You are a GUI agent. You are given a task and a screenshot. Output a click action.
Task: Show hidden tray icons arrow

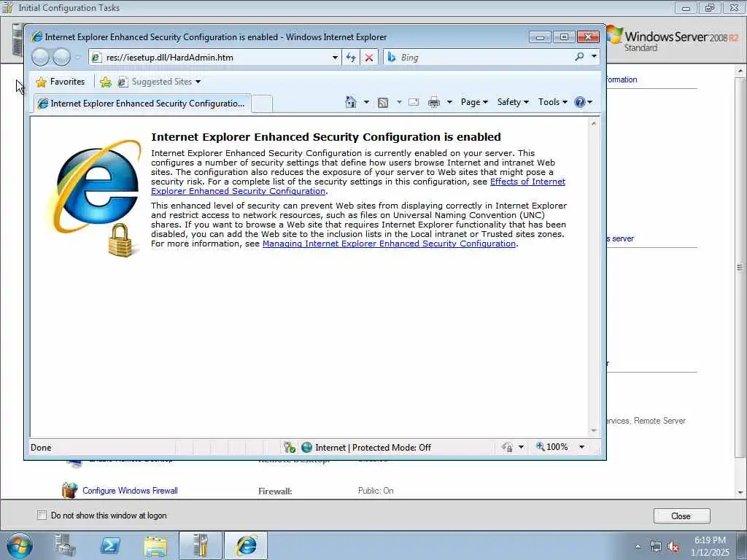pos(638,547)
